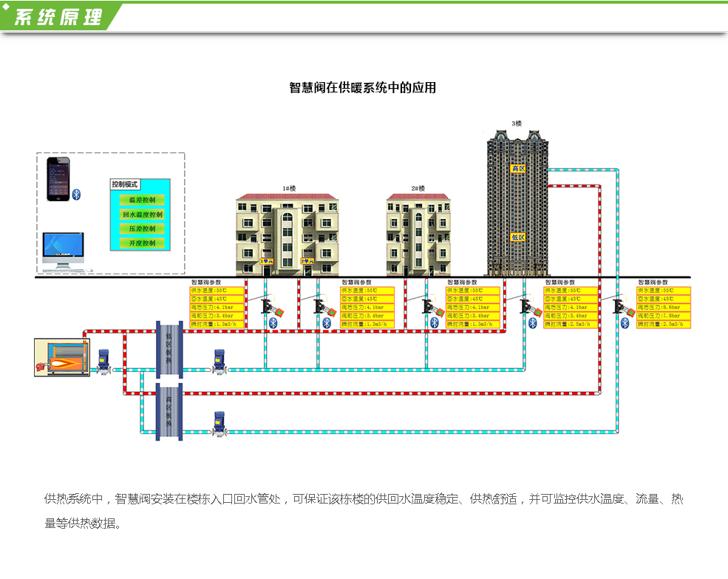Click the 开度控制 mode button
728x579 pixels.
141,243
